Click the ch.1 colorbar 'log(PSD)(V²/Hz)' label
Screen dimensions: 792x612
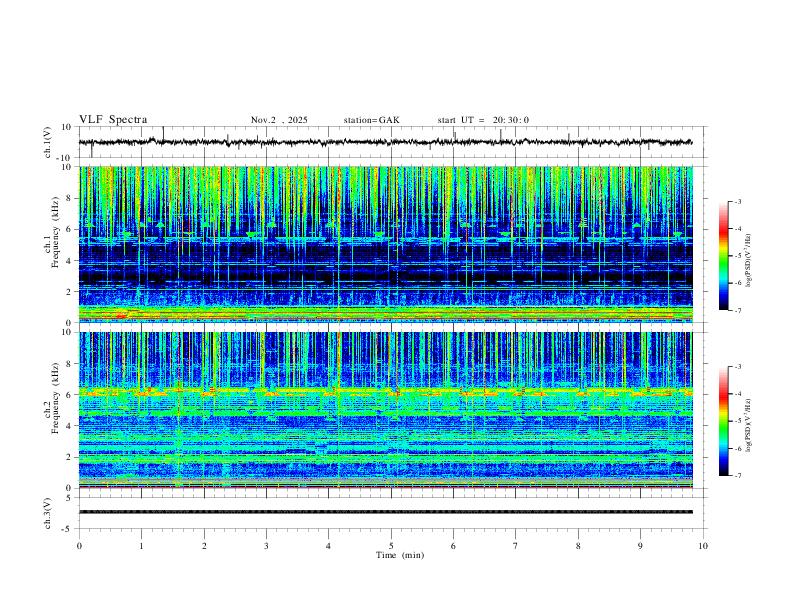(748, 261)
